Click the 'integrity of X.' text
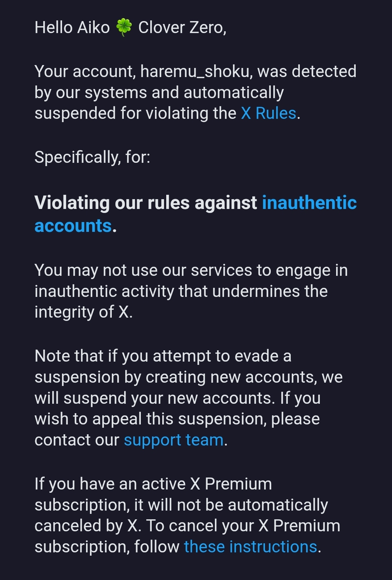This screenshot has width=392, height=580. tap(83, 312)
